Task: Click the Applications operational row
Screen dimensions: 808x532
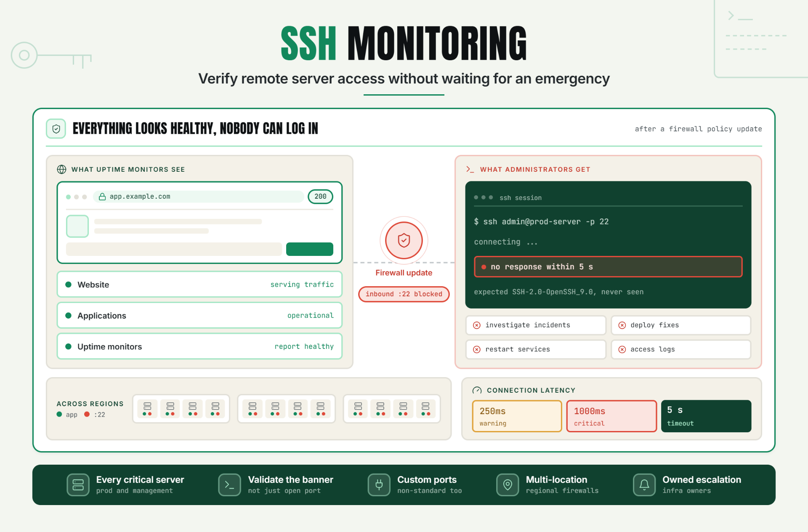Action: pyautogui.click(x=199, y=316)
